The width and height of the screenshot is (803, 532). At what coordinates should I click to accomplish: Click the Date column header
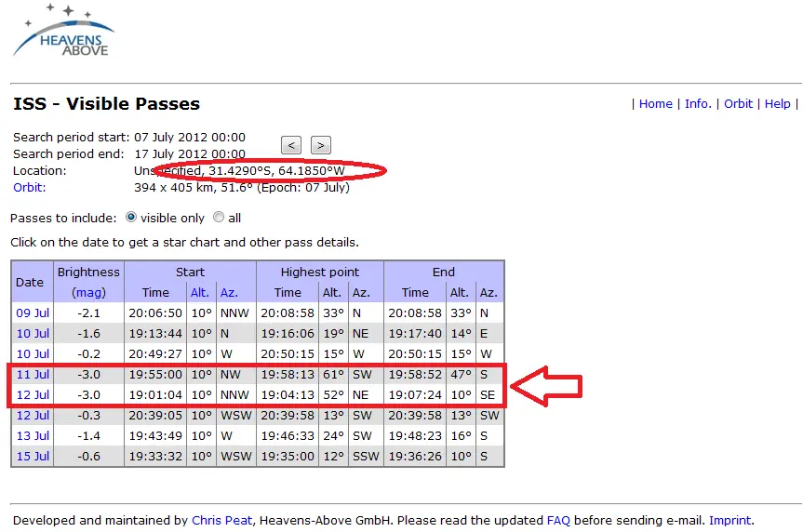[30, 282]
